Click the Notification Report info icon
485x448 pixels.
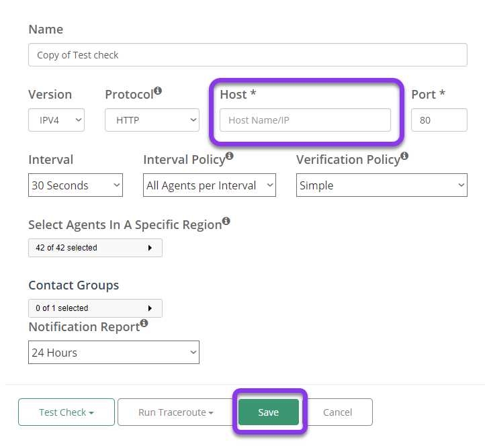[144, 323]
